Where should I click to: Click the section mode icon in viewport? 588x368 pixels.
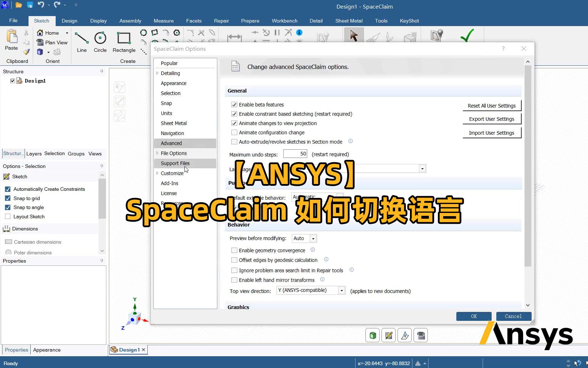[x=405, y=335]
